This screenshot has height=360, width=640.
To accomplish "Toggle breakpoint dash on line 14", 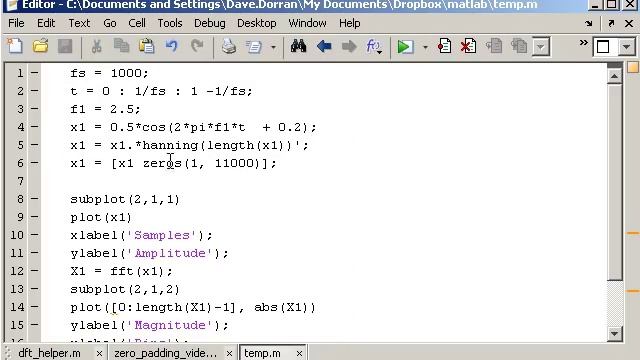I will pyautogui.click(x=34, y=307).
